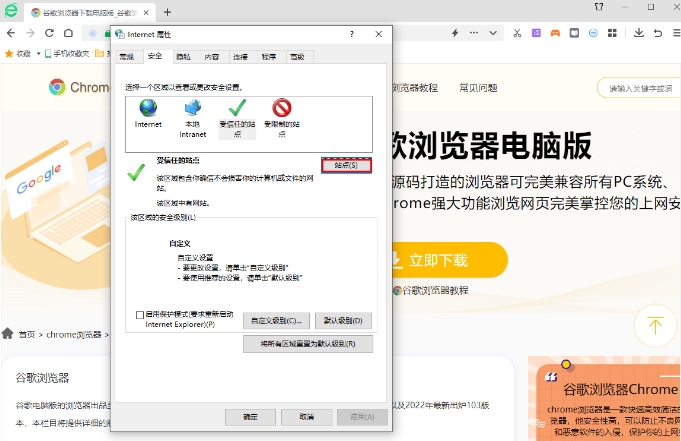
Task: Click the Cancel (取消) button in dialog
Action: point(307,417)
